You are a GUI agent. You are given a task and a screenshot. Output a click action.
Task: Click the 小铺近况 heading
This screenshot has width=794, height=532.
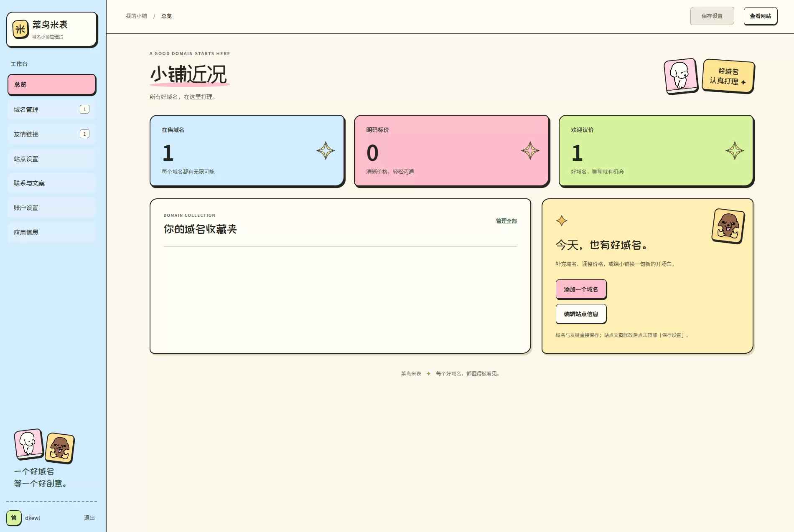coord(188,74)
